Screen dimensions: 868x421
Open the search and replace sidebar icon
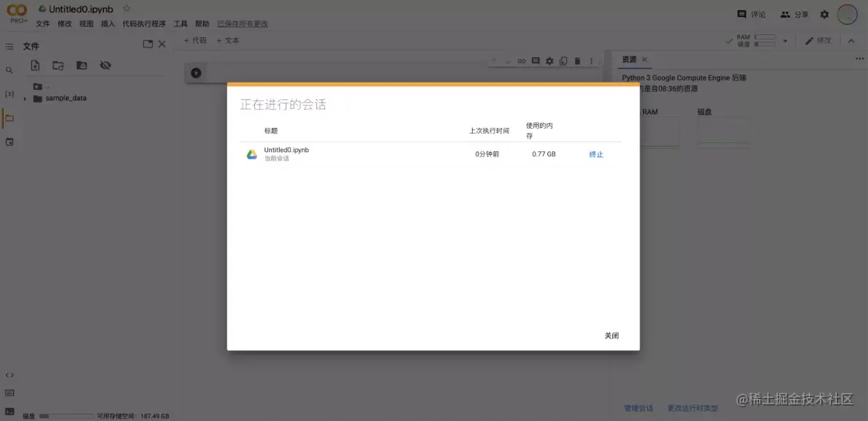(x=9, y=70)
